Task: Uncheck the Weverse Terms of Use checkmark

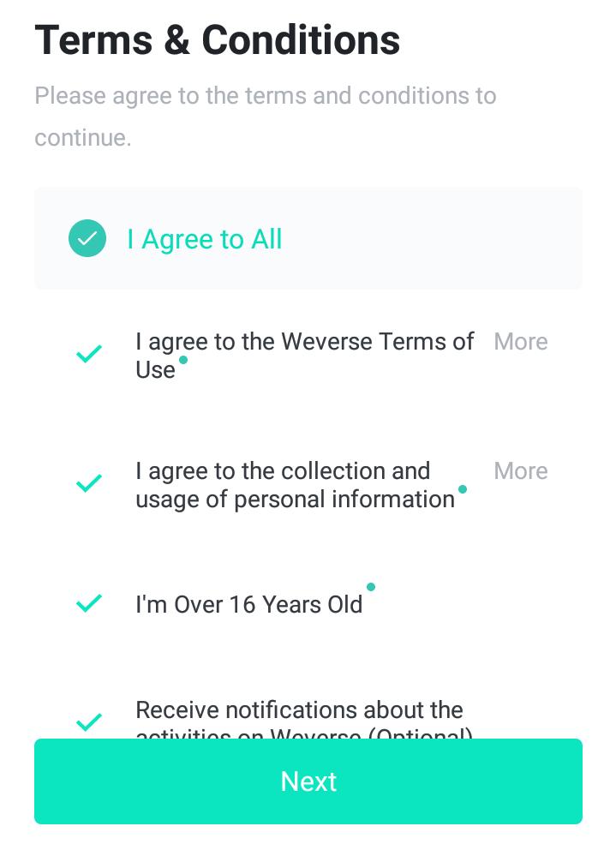Action: [x=89, y=353]
